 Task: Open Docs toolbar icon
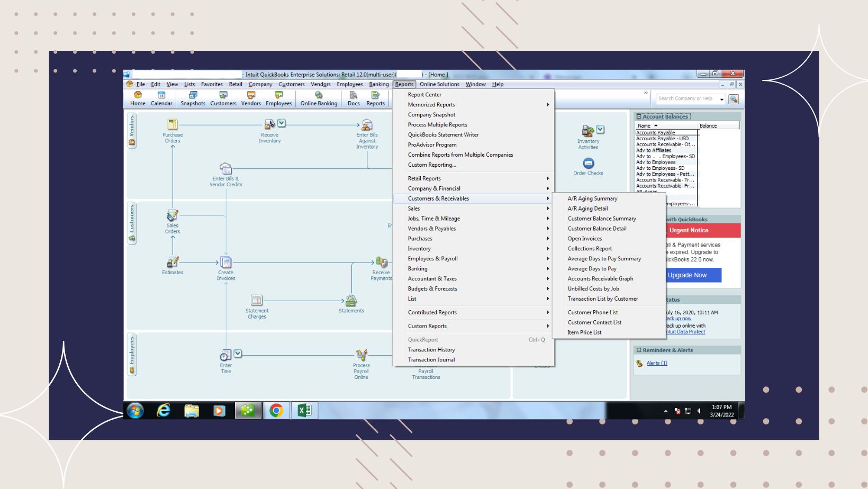coord(354,98)
